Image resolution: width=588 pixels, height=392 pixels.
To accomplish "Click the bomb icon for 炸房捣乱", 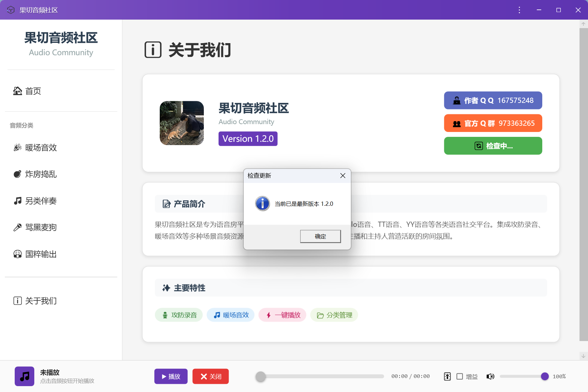I will [x=17, y=174].
